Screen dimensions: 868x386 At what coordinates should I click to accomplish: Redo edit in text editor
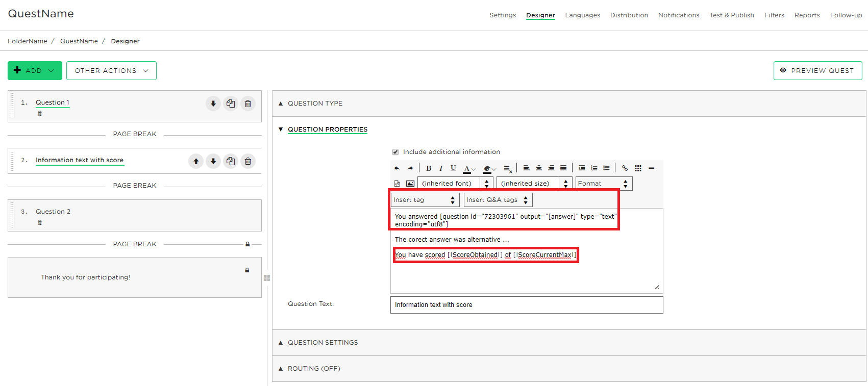coord(410,168)
